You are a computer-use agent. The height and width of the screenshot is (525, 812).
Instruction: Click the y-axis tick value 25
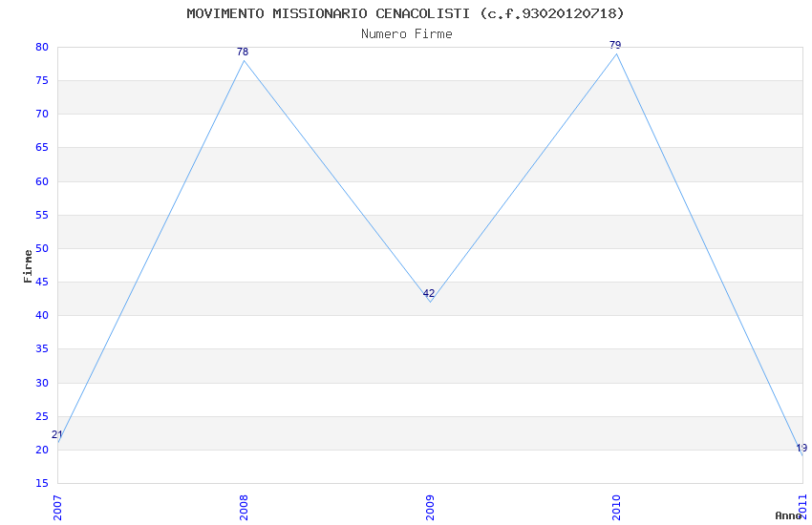42,416
